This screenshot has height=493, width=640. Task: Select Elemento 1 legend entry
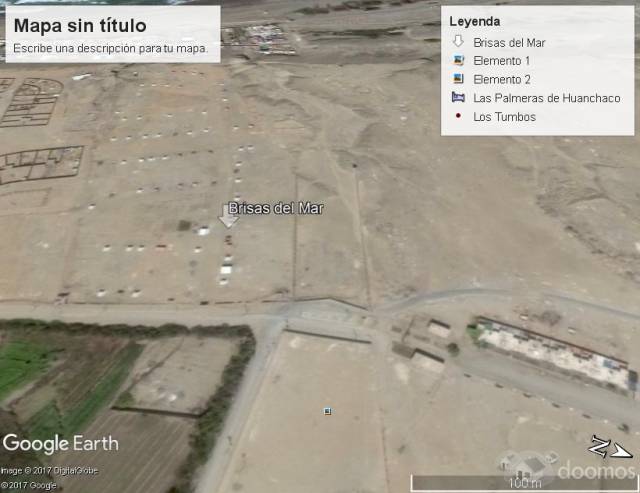[x=502, y=61]
